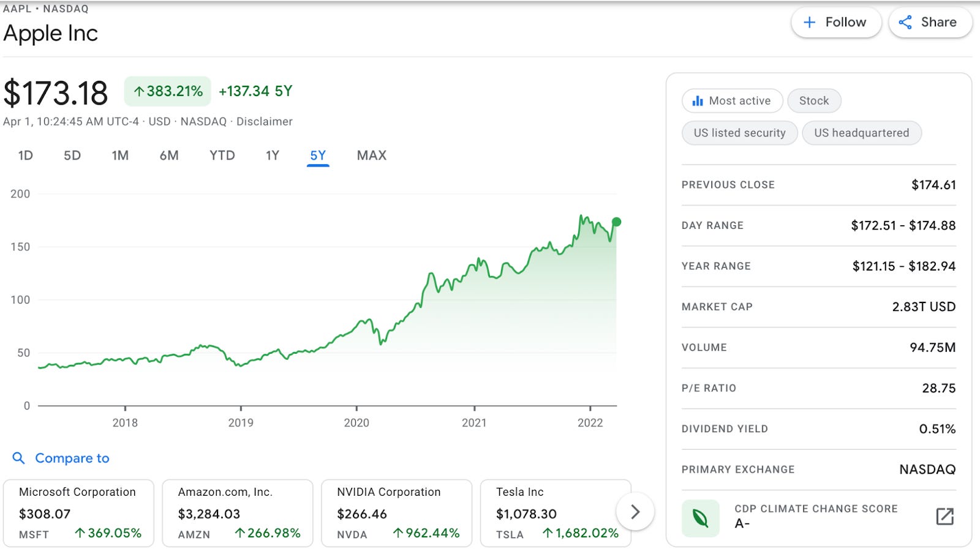Click the Dividend Yield value 0.51%
This screenshot has width=980, height=557.
(937, 429)
